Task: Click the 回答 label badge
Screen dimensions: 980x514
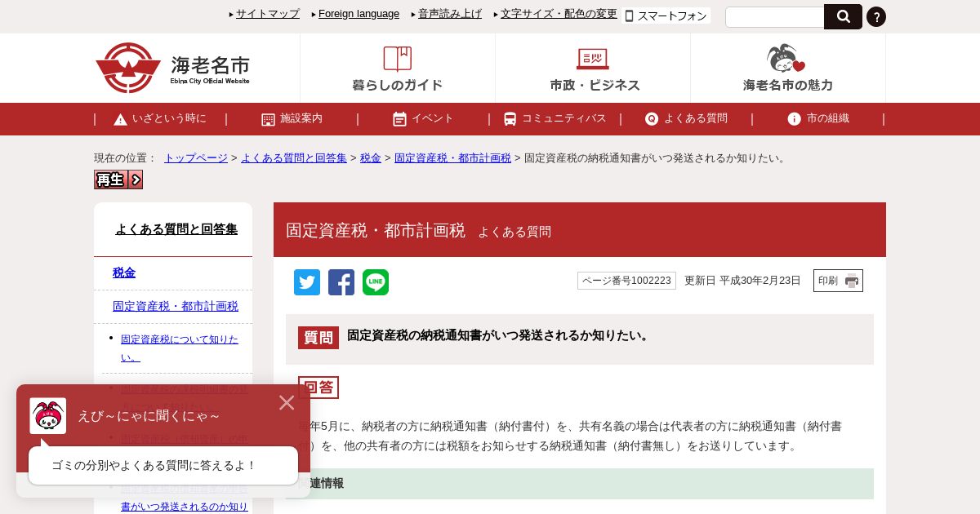Action: click(318, 388)
